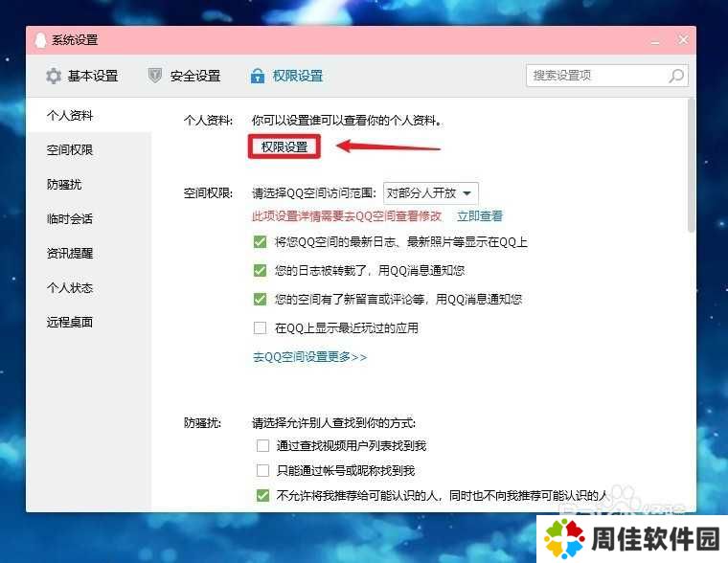Open the 基本设置 tab
Image resolution: width=728 pixels, height=563 pixels.
click(x=82, y=76)
